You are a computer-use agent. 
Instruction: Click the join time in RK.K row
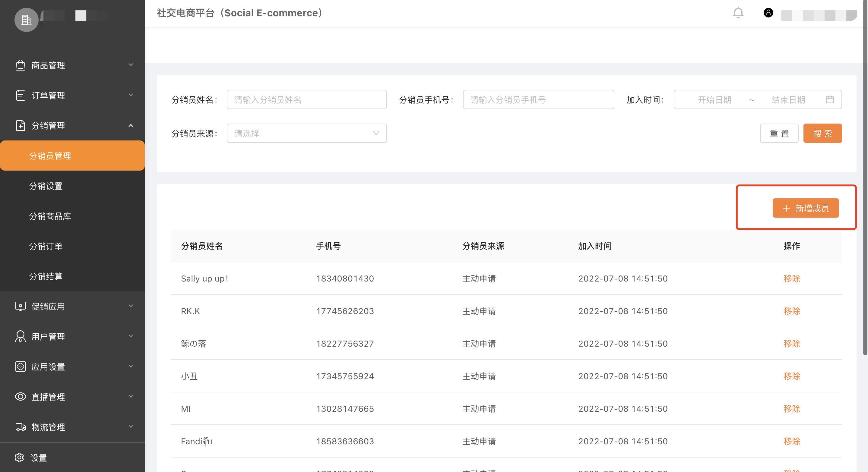[x=623, y=311]
